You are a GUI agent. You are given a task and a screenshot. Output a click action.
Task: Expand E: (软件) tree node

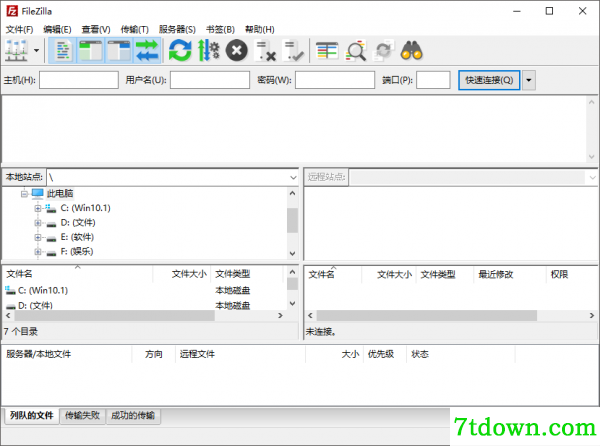pyautogui.click(x=38, y=237)
